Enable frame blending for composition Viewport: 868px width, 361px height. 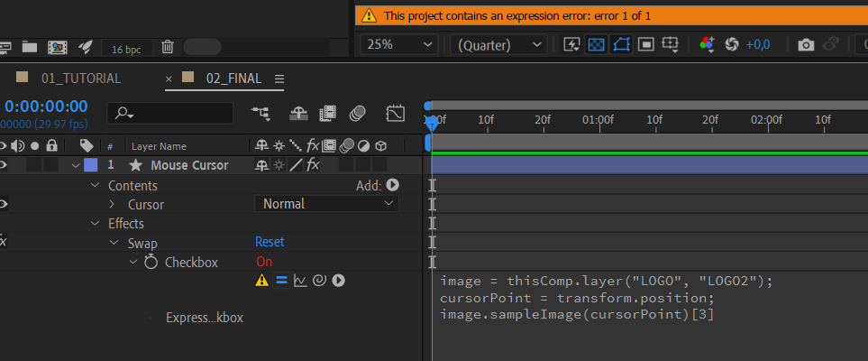point(328,113)
